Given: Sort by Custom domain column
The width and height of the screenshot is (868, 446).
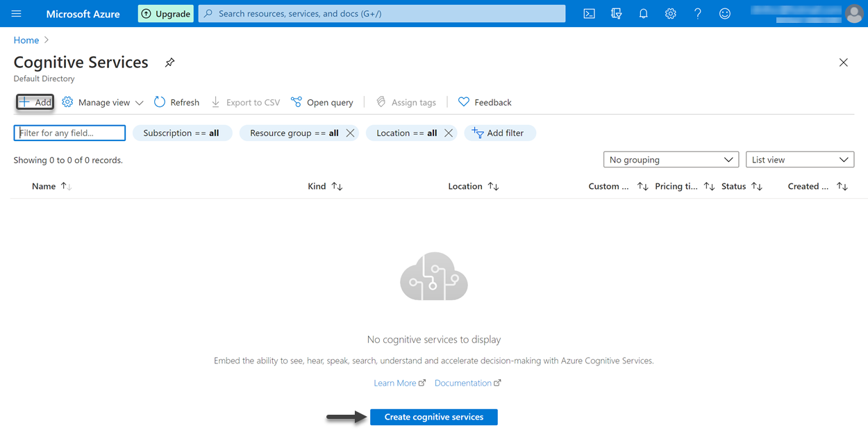Looking at the screenshot, I should [x=618, y=186].
